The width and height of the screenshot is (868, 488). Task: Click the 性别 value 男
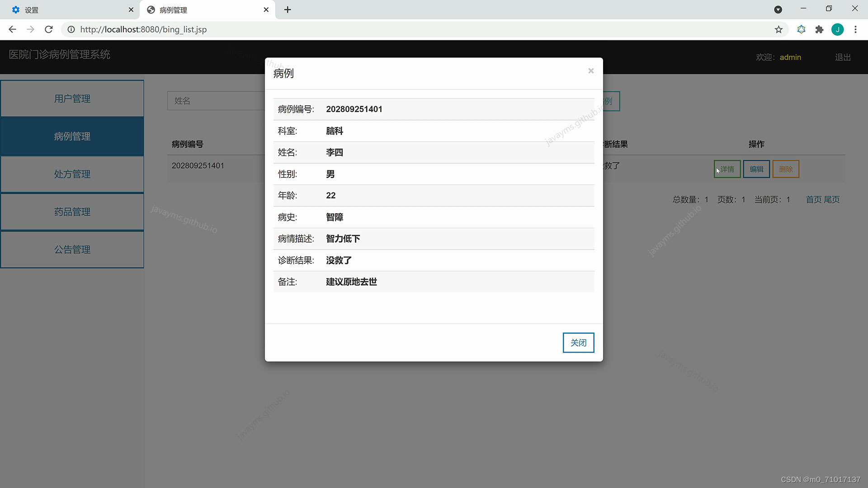(x=330, y=174)
